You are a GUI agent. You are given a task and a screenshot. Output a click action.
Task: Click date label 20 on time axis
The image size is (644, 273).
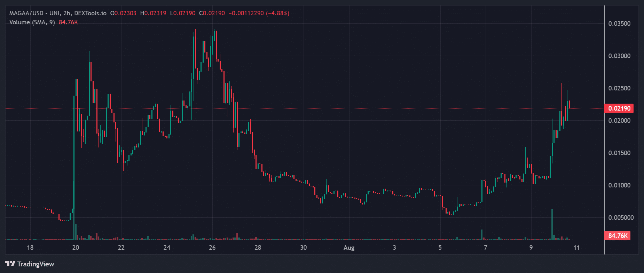[76, 248]
